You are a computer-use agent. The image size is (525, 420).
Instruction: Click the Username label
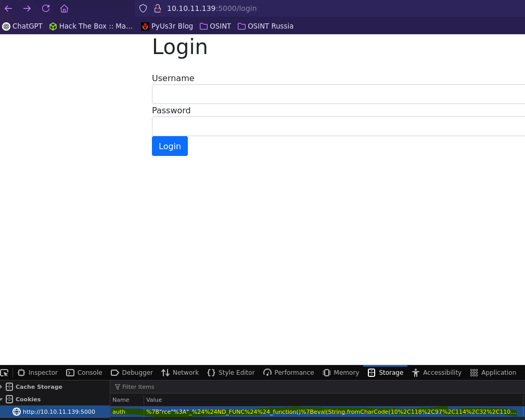click(173, 78)
